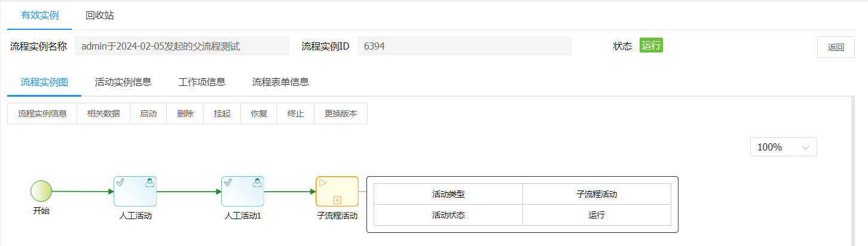The image size is (868, 246).
Task: Click the 流程实例名称 input field
Action: (x=182, y=46)
